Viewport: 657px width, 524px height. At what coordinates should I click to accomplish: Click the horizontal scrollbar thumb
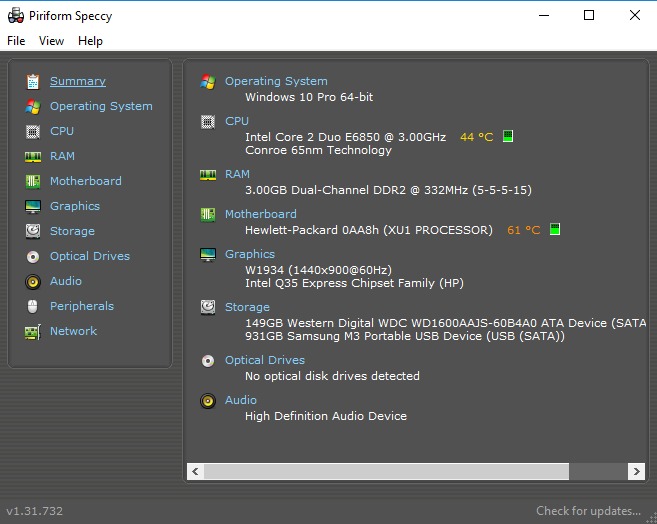point(386,471)
